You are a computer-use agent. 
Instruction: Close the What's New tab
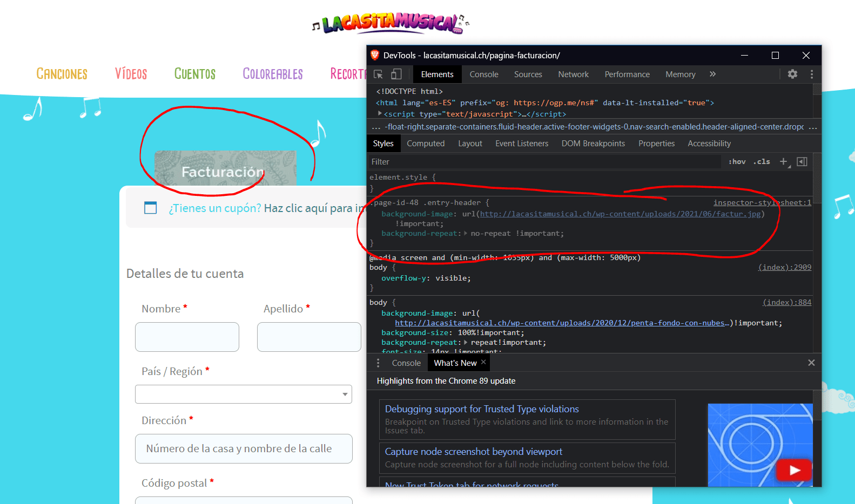(483, 362)
